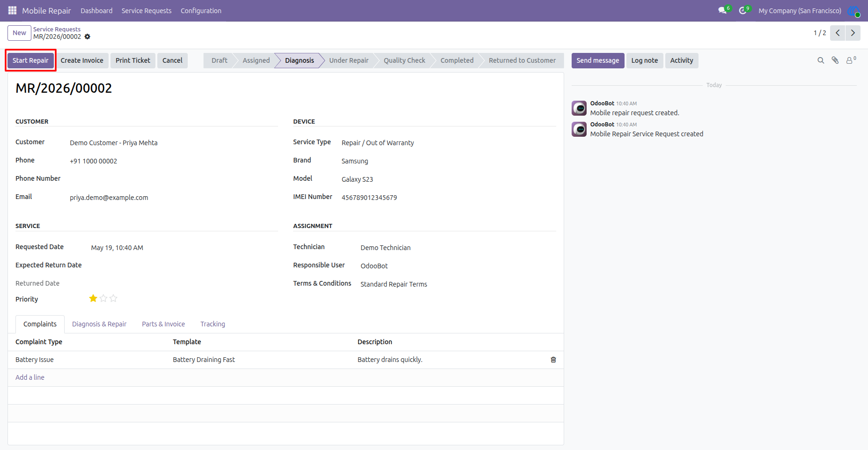868x450 pixels.
Task: Cancel the service request
Action: point(172,60)
